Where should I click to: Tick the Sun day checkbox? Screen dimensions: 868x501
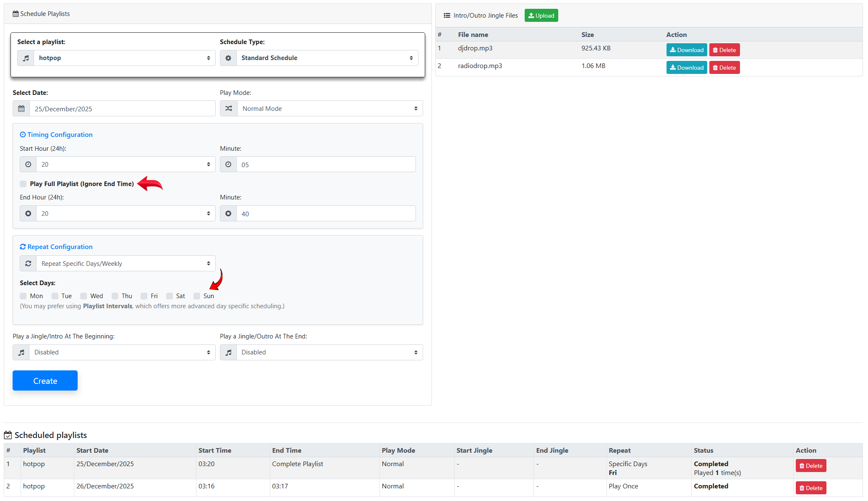click(197, 296)
